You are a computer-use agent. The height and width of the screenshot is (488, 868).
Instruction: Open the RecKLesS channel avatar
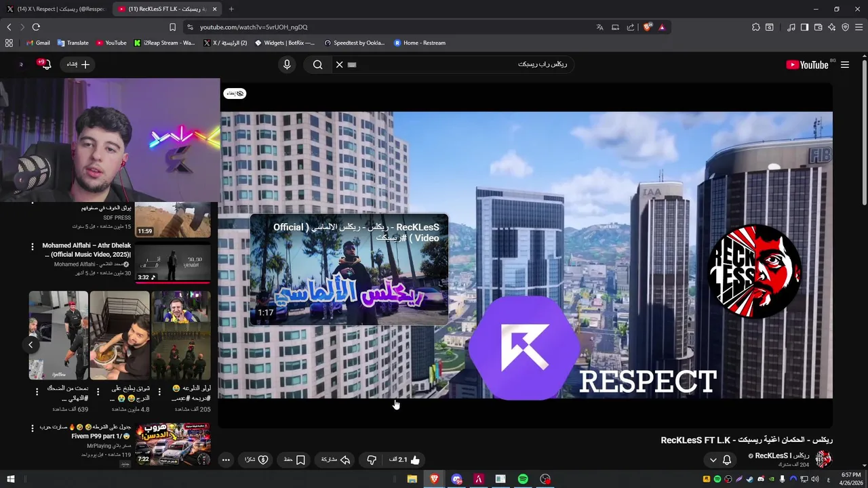(823, 459)
